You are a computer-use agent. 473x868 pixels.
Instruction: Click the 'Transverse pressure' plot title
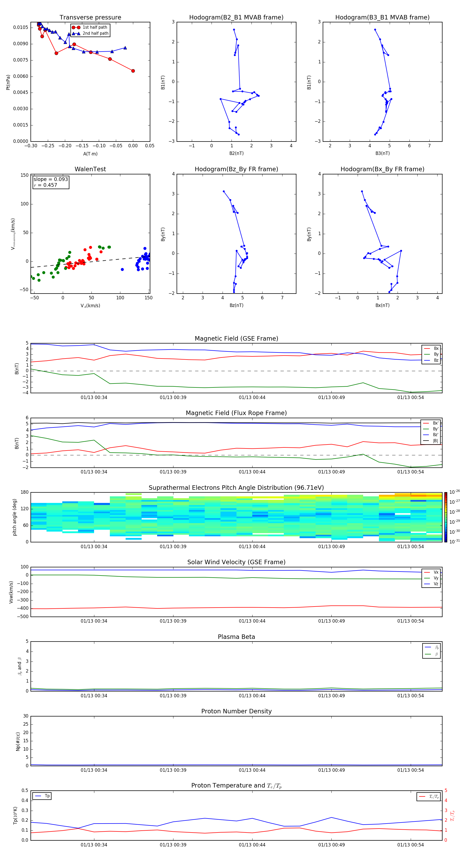(x=90, y=17)
